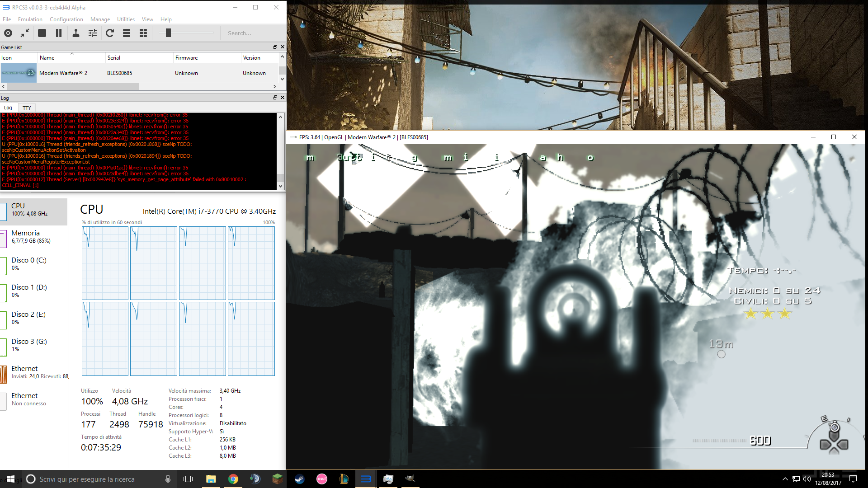Switch to the TTY log tab
Image resolution: width=868 pixels, height=488 pixels.
27,108
